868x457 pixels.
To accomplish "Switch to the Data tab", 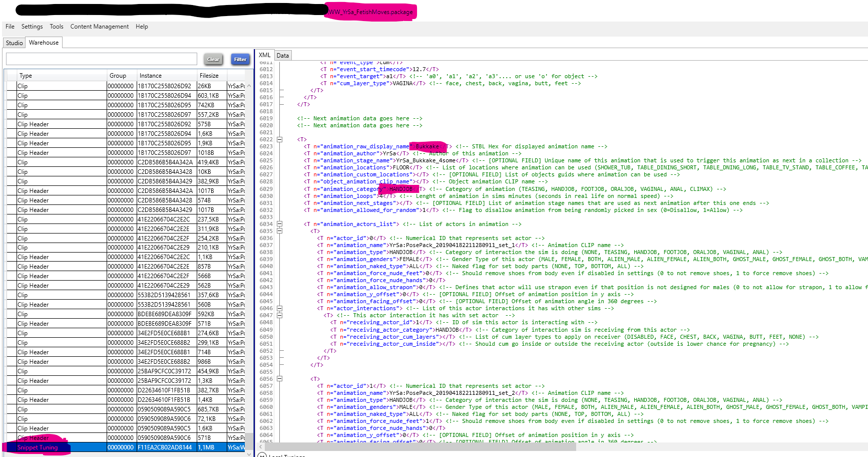I will [283, 56].
